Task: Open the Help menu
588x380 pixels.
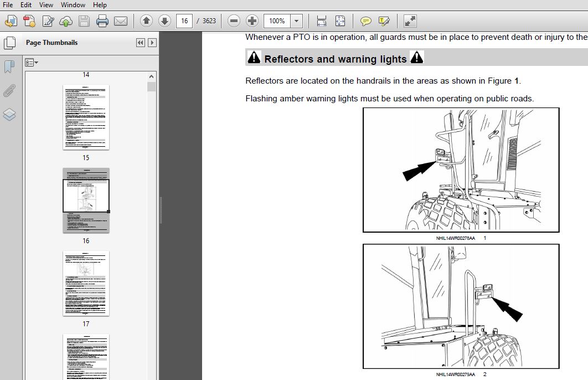Action: coord(100,5)
